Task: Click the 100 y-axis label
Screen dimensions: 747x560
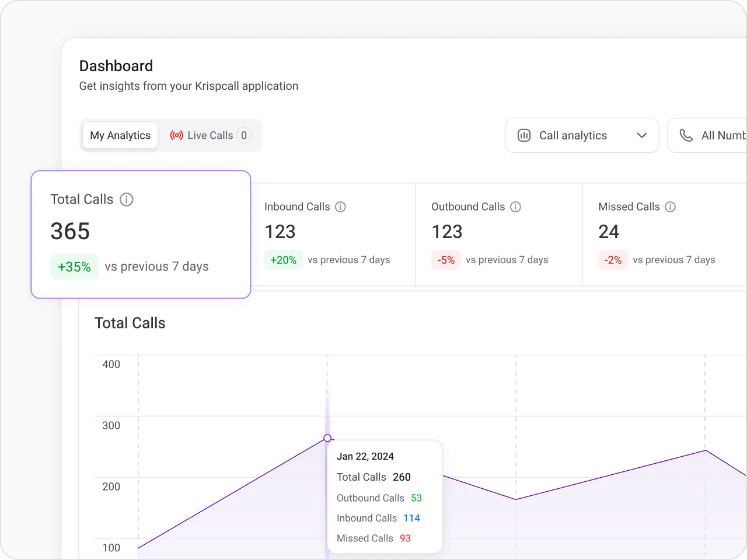Action: 111,548
